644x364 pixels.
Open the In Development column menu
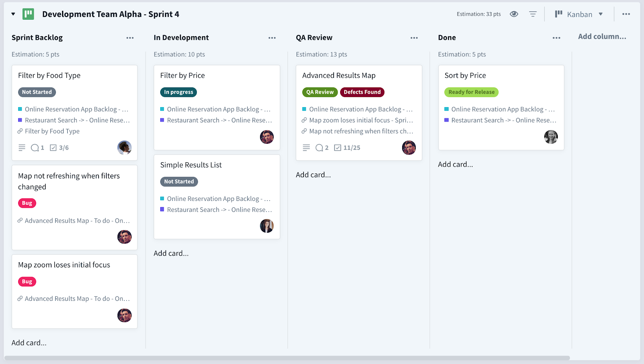(x=272, y=38)
